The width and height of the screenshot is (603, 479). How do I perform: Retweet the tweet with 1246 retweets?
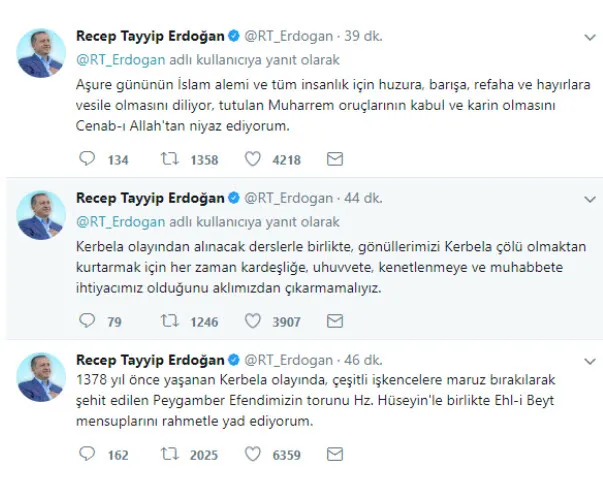point(170,321)
